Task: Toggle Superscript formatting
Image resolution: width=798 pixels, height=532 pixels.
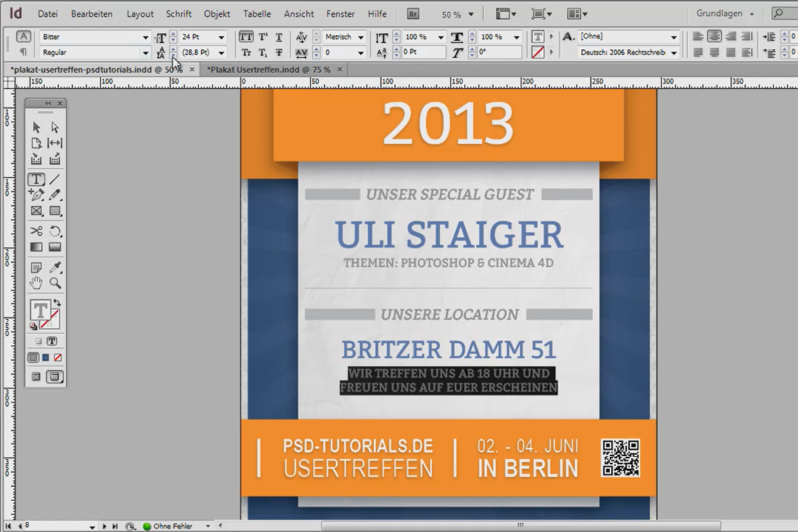Action: coord(263,37)
